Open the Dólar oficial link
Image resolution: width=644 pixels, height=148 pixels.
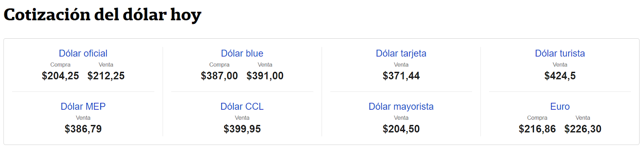click(83, 53)
